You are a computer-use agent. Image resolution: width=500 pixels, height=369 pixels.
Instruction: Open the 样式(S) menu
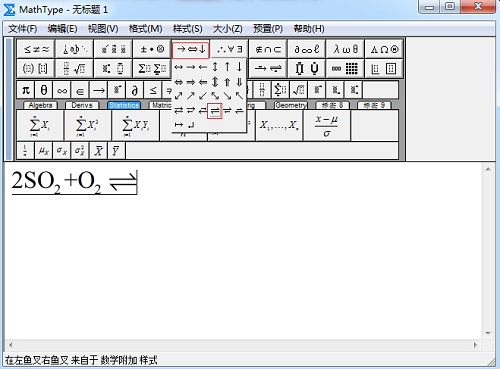click(x=187, y=29)
